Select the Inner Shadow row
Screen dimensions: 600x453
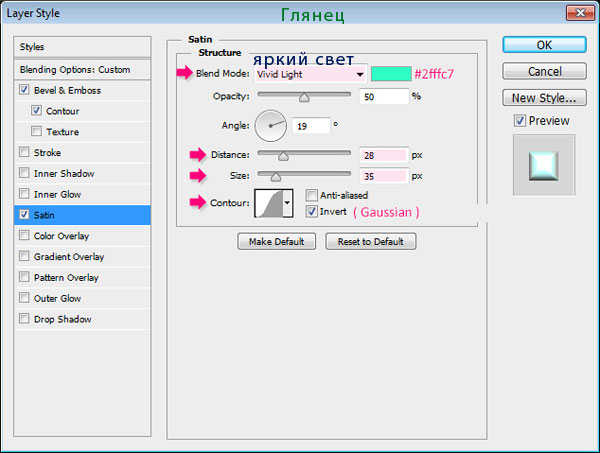coord(82,173)
